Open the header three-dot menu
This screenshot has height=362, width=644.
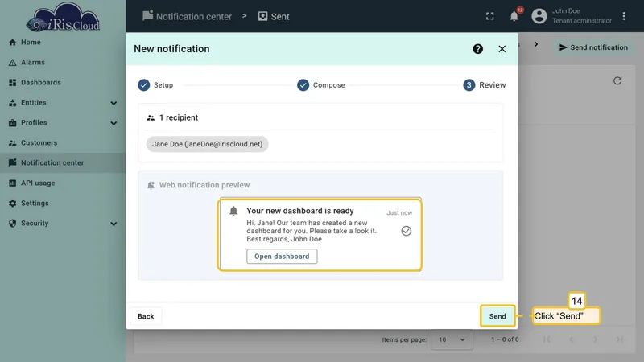point(623,16)
